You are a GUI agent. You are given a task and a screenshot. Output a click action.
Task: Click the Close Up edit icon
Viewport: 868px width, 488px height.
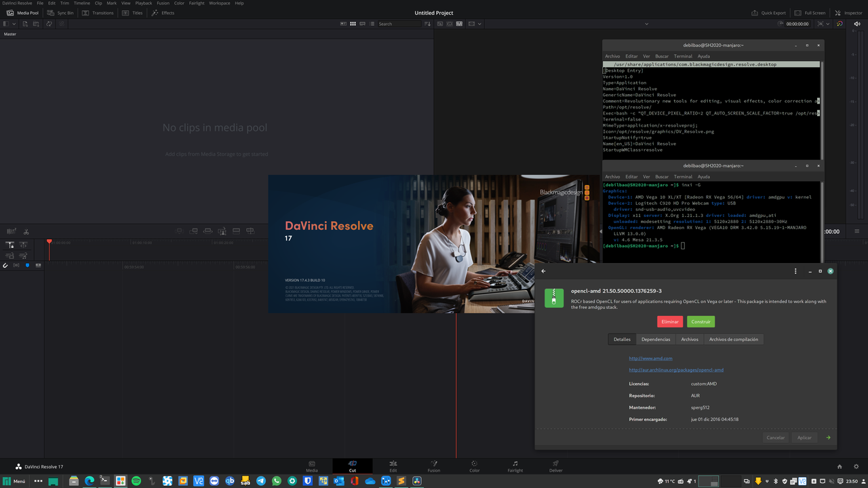(222, 231)
